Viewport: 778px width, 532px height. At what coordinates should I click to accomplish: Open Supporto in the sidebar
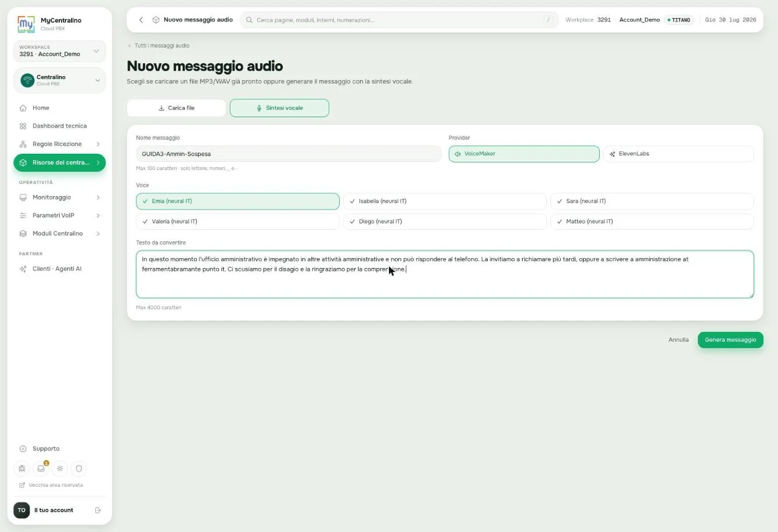pyautogui.click(x=60, y=448)
